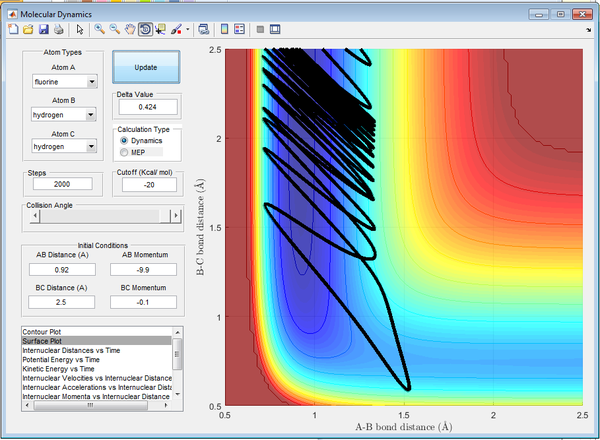Click the New Figure toolbar icon
The height and width of the screenshot is (440, 600).
pos(14,30)
